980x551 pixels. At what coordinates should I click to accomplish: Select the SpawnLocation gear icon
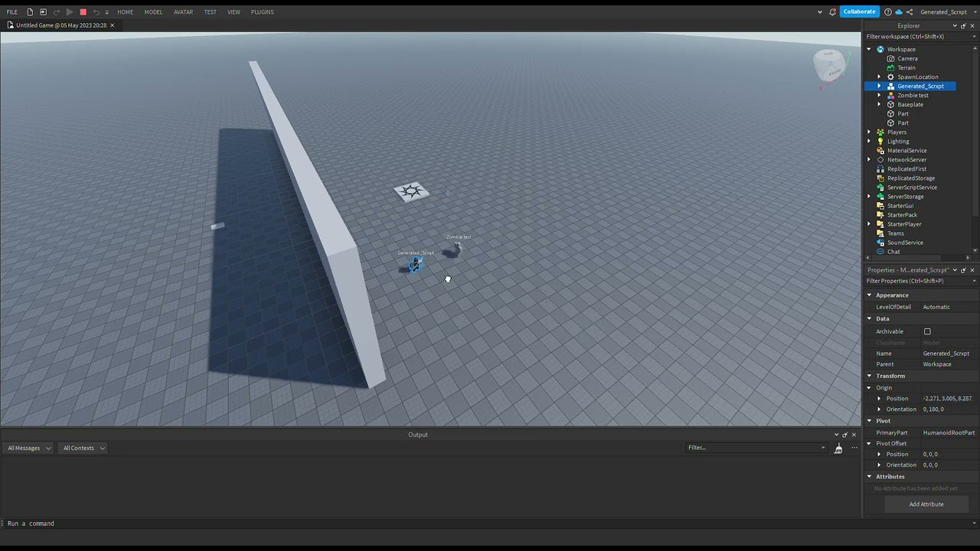point(890,77)
